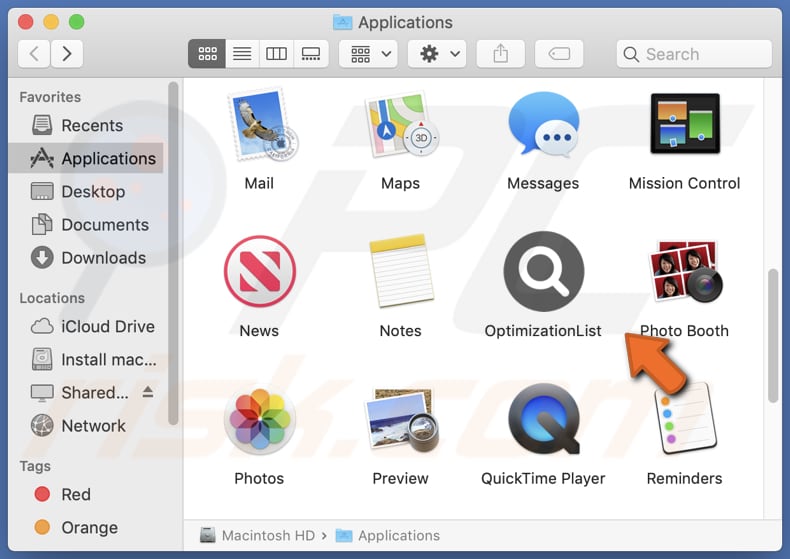Select the Notes app icon
The image size is (790, 559).
click(x=401, y=271)
